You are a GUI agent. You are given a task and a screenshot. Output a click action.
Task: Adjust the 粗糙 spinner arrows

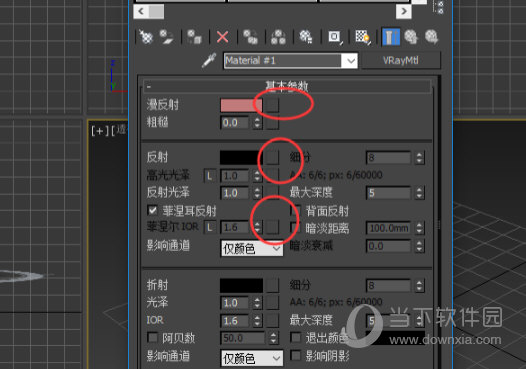click(257, 123)
